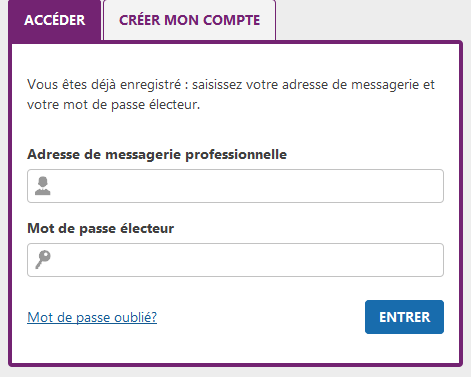Viewport: 471px width, 377px height.
Task: Place cursor in the email text field
Action: pos(235,186)
